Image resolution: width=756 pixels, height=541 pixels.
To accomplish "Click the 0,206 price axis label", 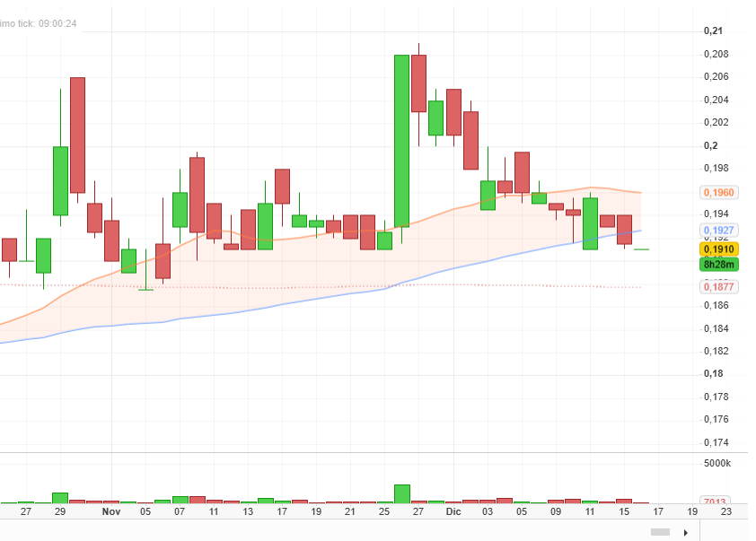I will (716, 76).
